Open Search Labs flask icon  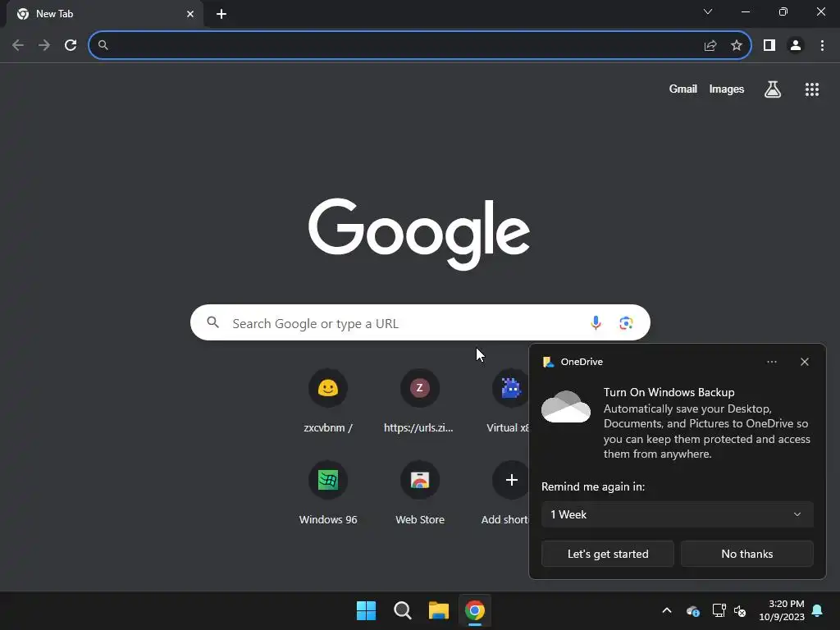point(773,89)
